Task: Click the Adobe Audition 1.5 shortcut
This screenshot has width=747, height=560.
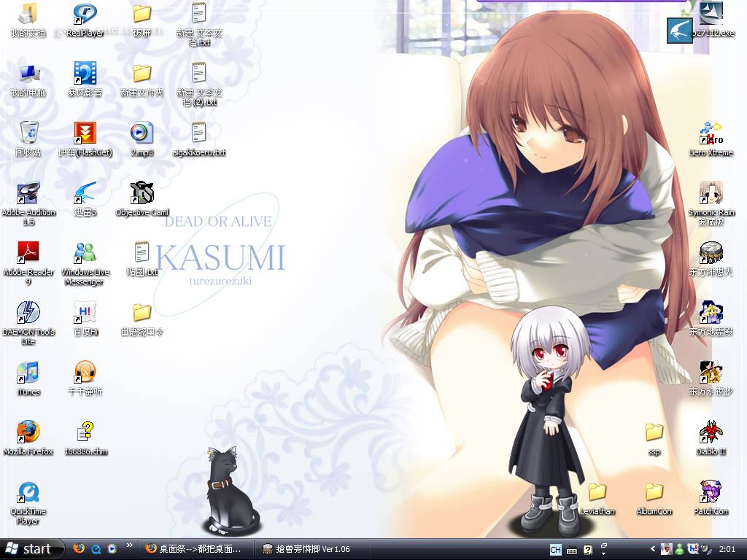Action: (x=28, y=204)
